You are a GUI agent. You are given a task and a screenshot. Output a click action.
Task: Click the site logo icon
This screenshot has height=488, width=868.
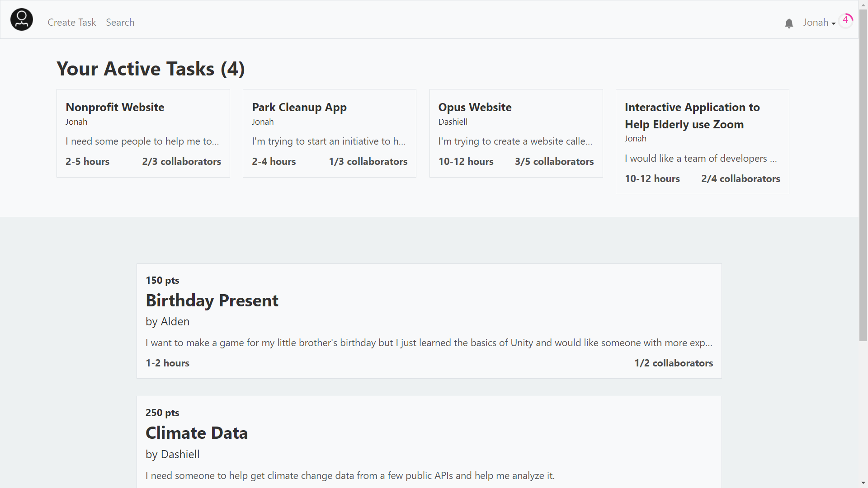tap(22, 20)
